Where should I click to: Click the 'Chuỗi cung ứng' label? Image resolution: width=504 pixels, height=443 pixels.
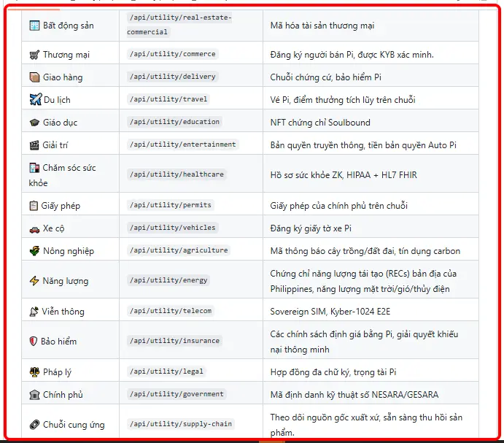click(x=74, y=425)
